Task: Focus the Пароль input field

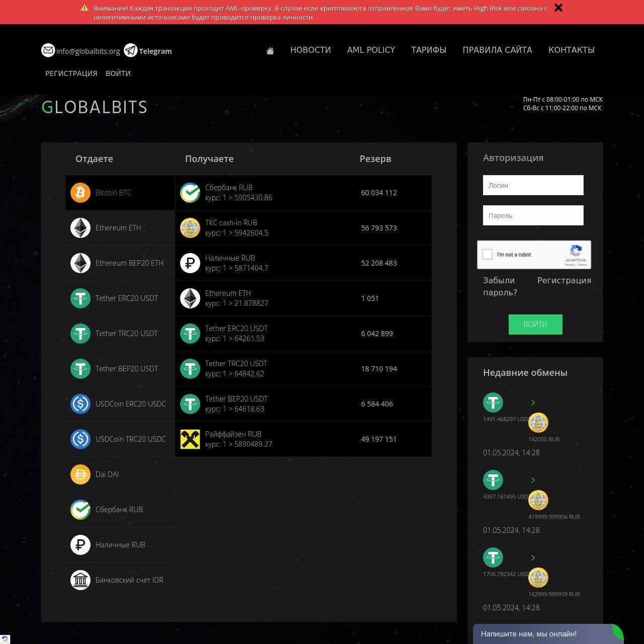Action: pyautogui.click(x=533, y=215)
